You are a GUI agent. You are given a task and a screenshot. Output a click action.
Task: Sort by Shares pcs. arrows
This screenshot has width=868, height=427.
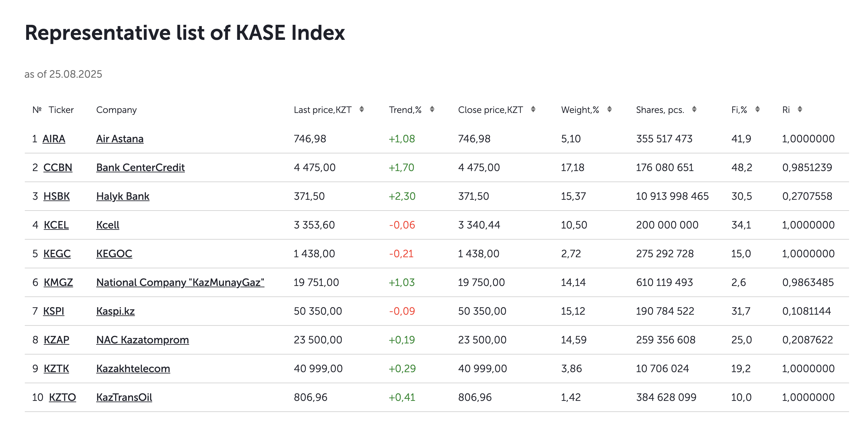pyautogui.click(x=694, y=109)
